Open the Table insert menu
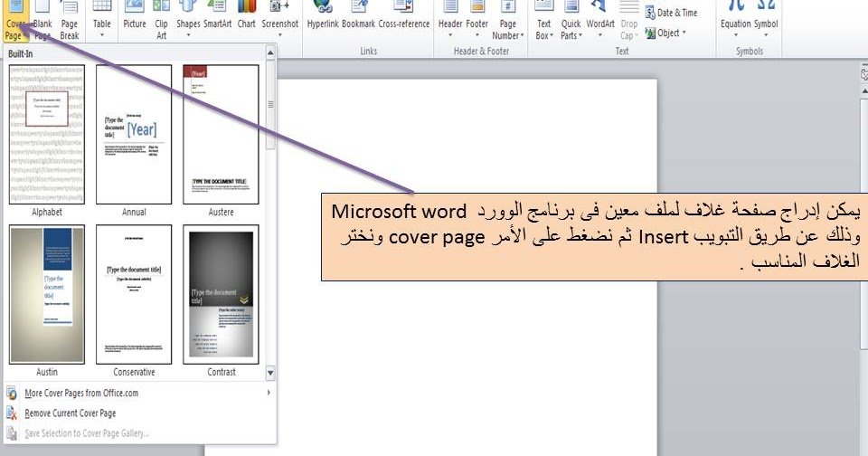 (102, 21)
